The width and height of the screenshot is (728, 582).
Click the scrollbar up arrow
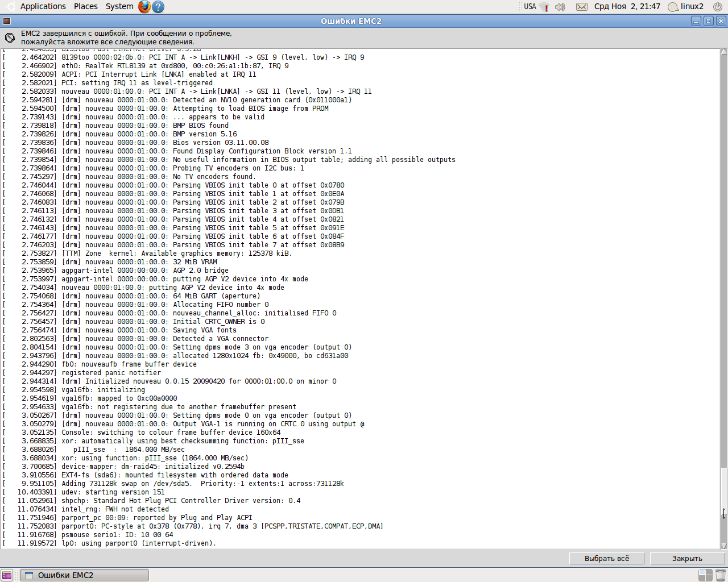[724, 52]
